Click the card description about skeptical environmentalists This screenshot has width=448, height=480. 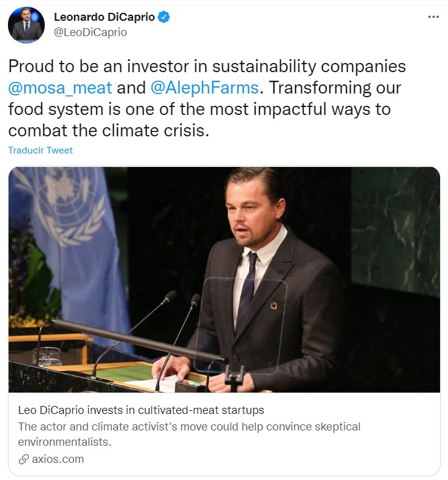point(189,434)
